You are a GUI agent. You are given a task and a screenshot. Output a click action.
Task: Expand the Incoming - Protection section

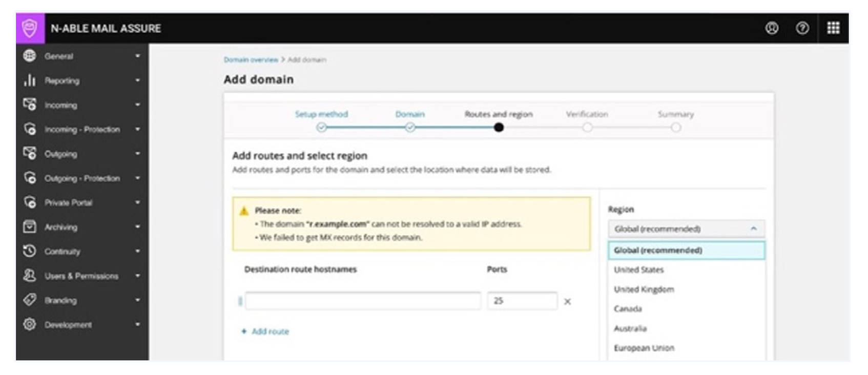[82, 129]
